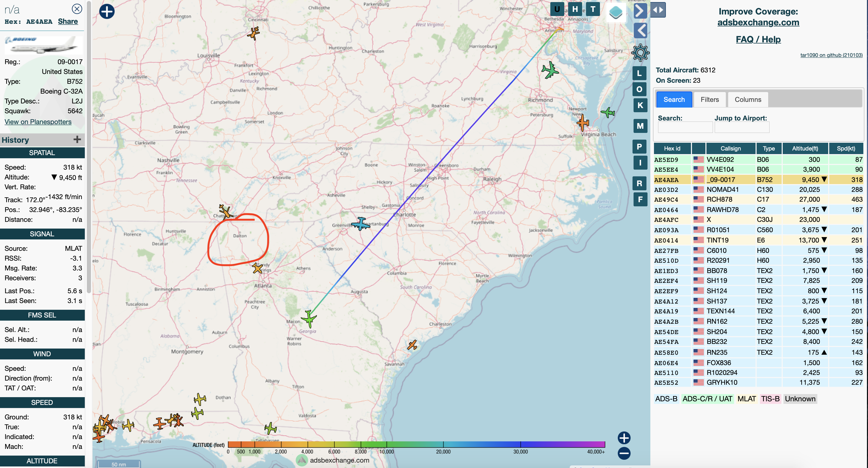Select the green aircraft off Virginia coast

pos(608,112)
